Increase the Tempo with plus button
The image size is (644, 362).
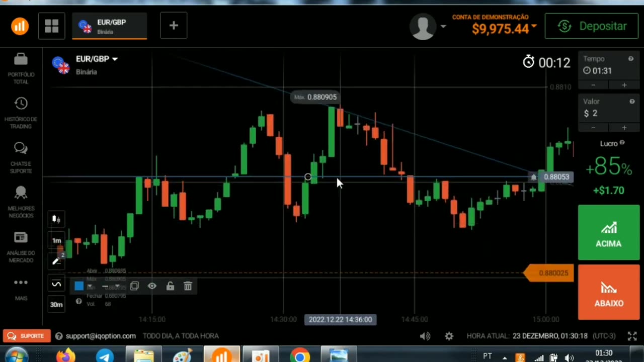[x=624, y=85]
